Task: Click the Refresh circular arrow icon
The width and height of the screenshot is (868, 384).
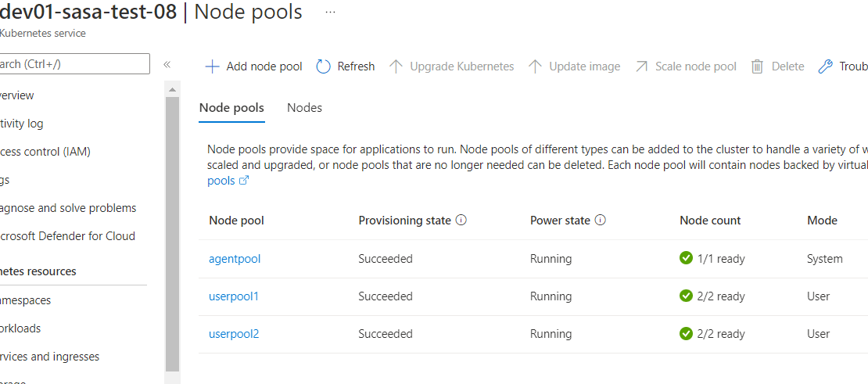Action: point(323,67)
